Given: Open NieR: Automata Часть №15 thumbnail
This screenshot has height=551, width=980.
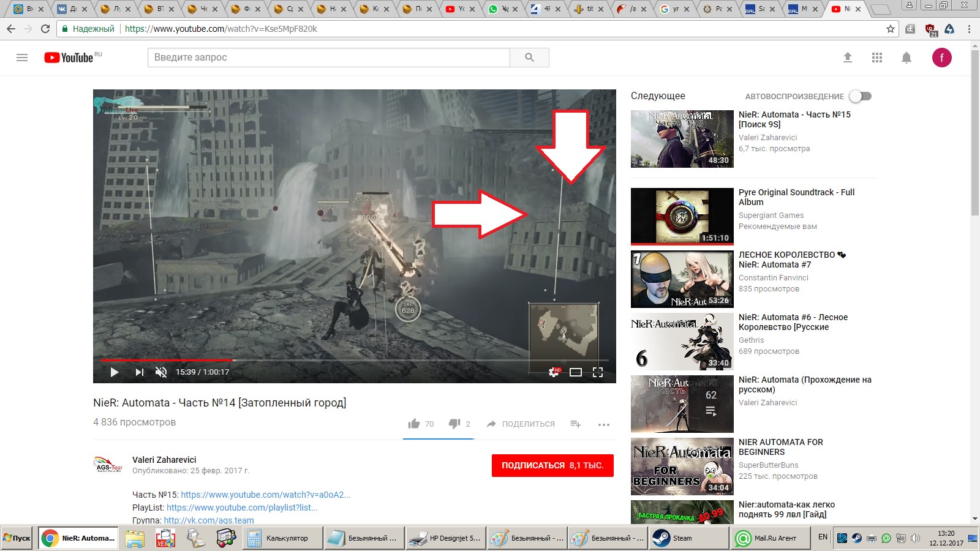Looking at the screenshot, I should 682,139.
